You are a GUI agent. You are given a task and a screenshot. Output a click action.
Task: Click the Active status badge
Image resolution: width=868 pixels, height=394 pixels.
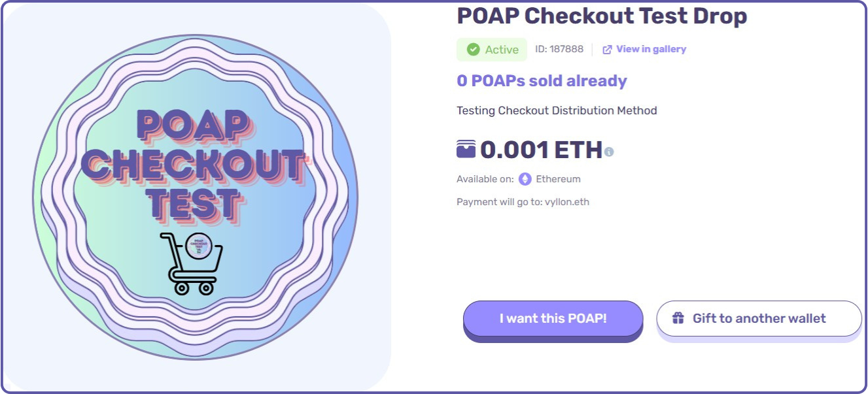491,49
